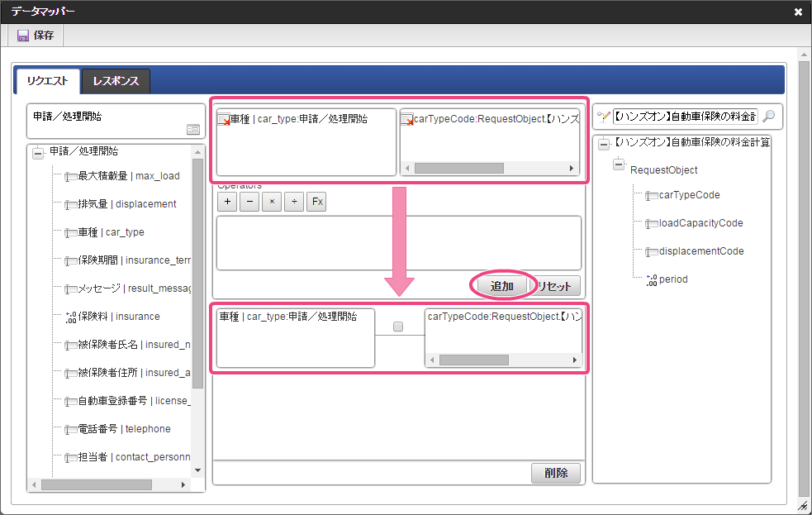
Task: Switch to the レスポンス tab
Action: 116,81
